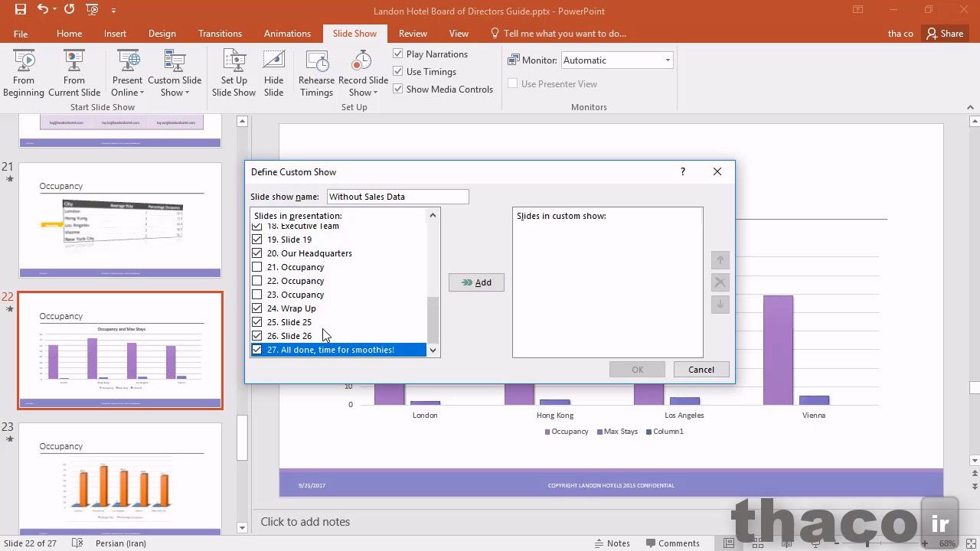Image resolution: width=980 pixels, height=551 pixels.
Task: Switch to Insert tab
Action: tap(116, 34)
